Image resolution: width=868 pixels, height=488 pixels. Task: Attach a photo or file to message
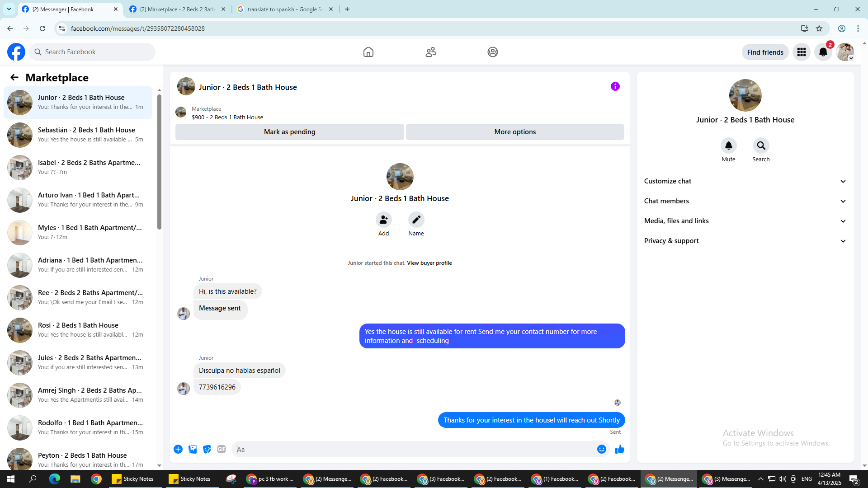pos(193,449)
